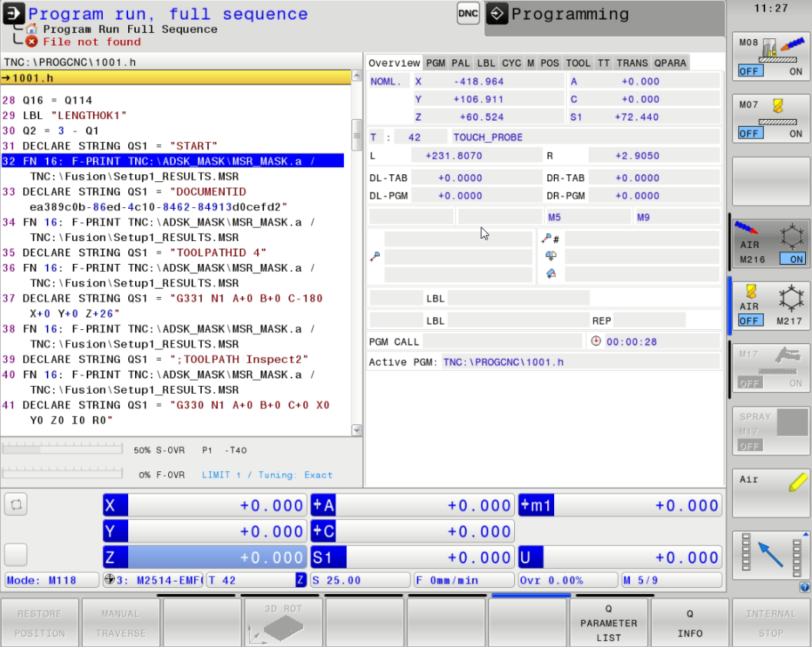Click the red File not found error icon
Image resolution: width=812 pixels, height=647 pixels.
coord(32,42)
